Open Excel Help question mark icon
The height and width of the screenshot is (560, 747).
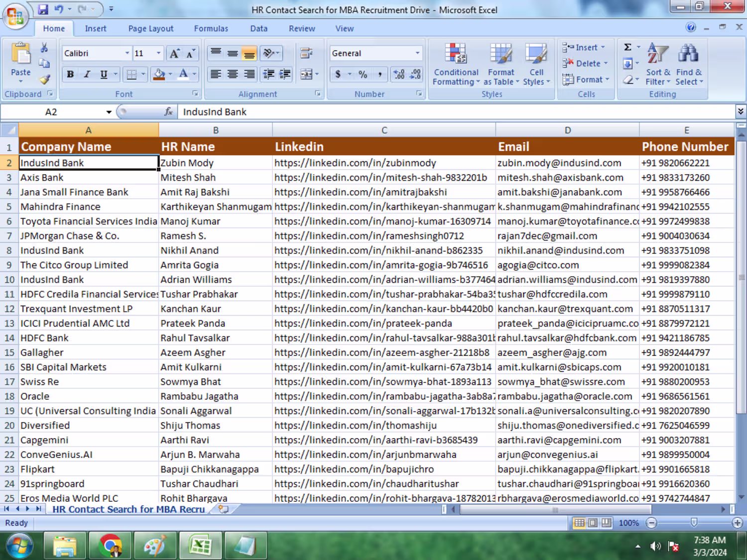[691, 27]
